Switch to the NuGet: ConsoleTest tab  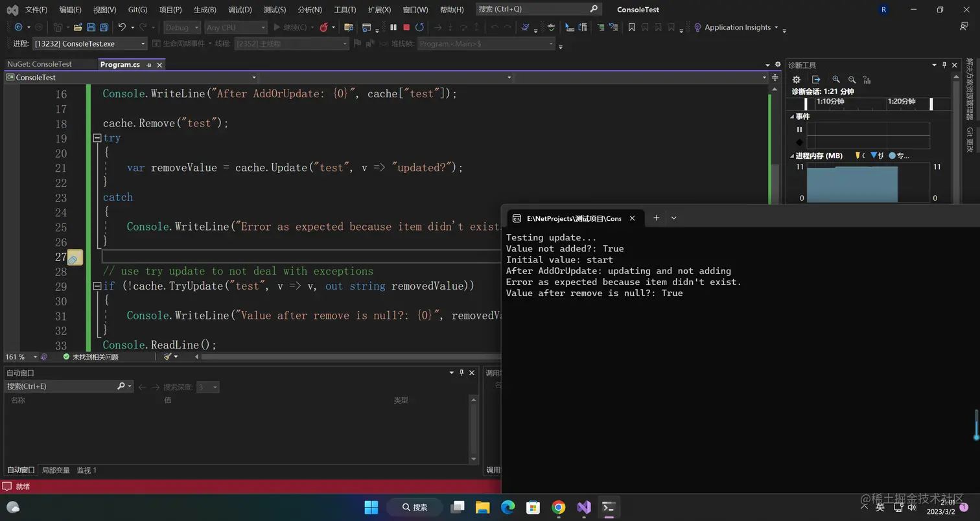40,64
